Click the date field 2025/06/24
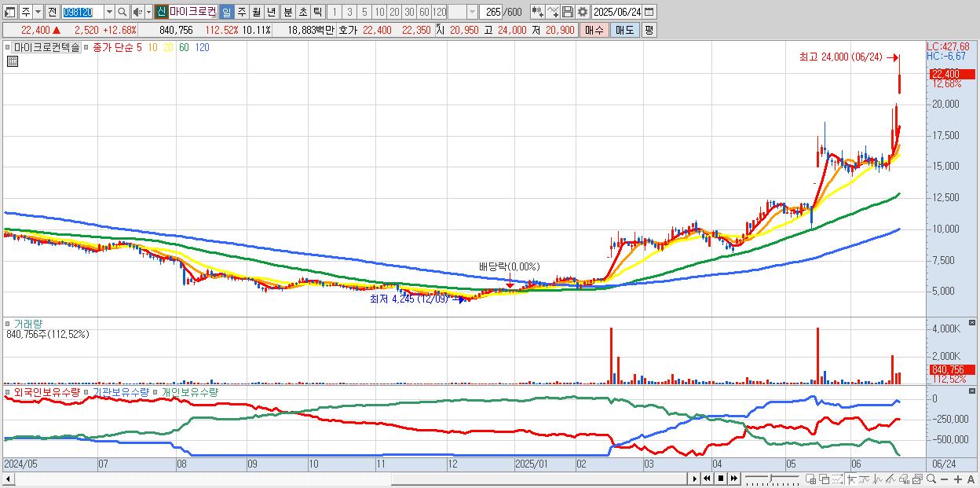Screen dimensions: 980x488 [616, 12]
